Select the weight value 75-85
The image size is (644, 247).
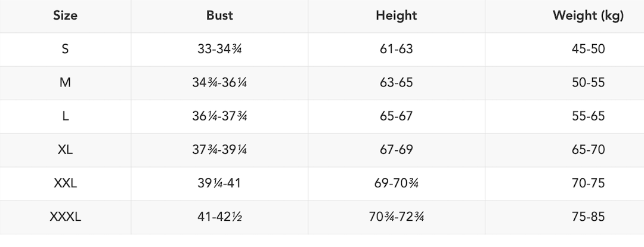pyautogui.click(x=588, y=217)
